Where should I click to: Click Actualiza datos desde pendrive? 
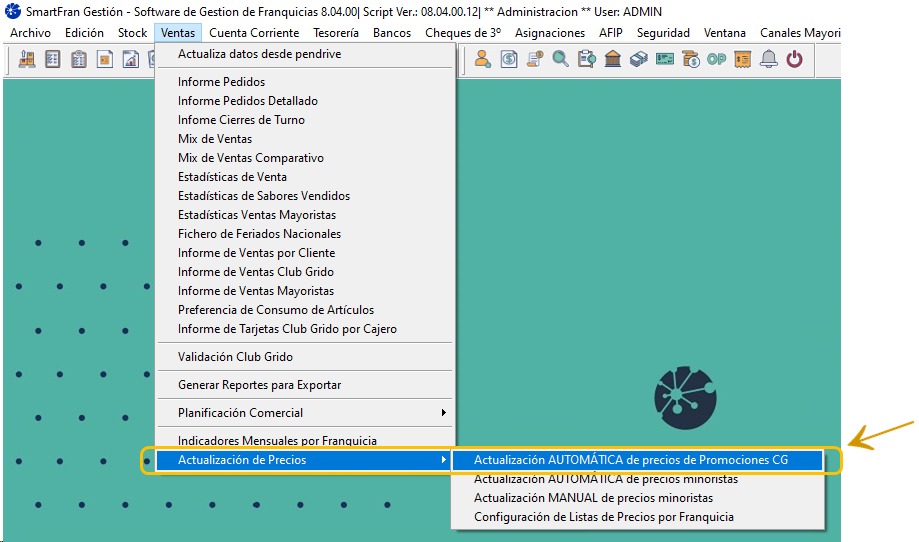[259, 54]
